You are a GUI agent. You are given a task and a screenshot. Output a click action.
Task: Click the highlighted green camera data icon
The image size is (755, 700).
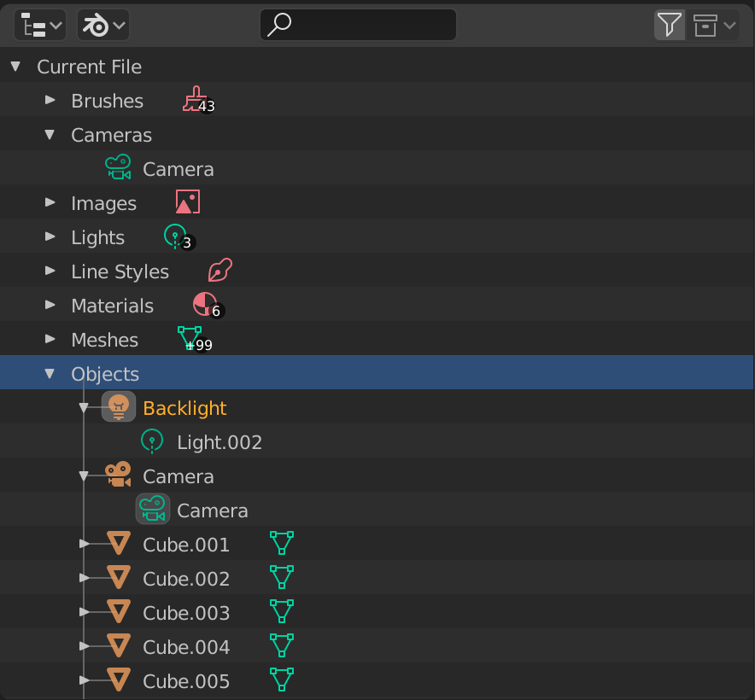click(153, 510)
